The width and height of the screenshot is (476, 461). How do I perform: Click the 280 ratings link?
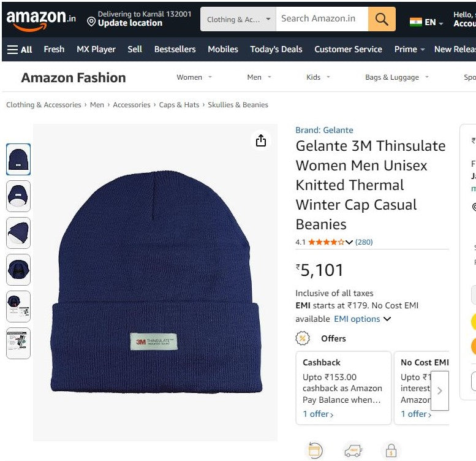tap(364, 242)
